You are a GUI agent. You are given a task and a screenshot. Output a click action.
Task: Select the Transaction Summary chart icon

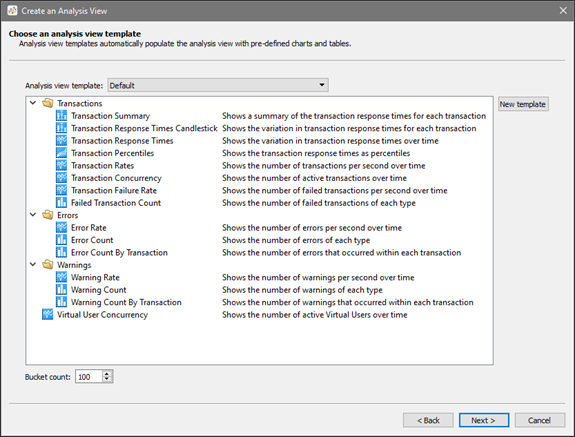61,116
